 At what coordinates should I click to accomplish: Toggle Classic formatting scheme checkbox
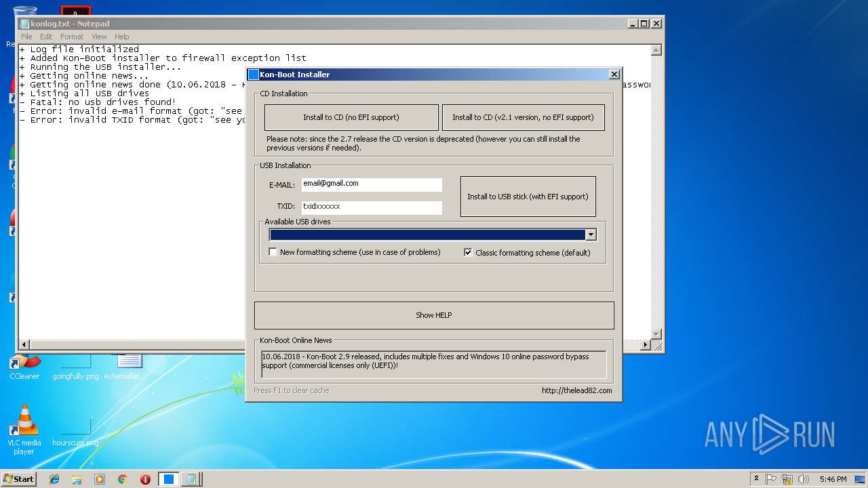pyautogui.click(x=468, y=252)
